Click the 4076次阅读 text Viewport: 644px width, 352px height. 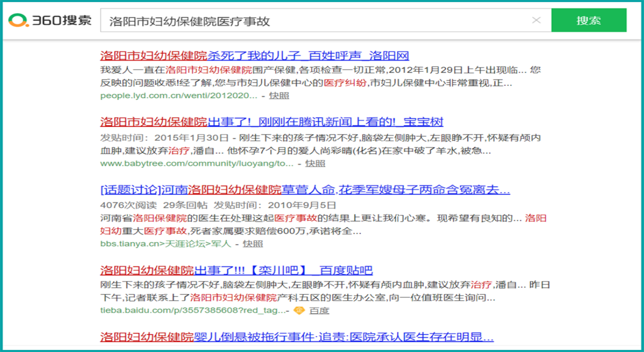[129, 205]
